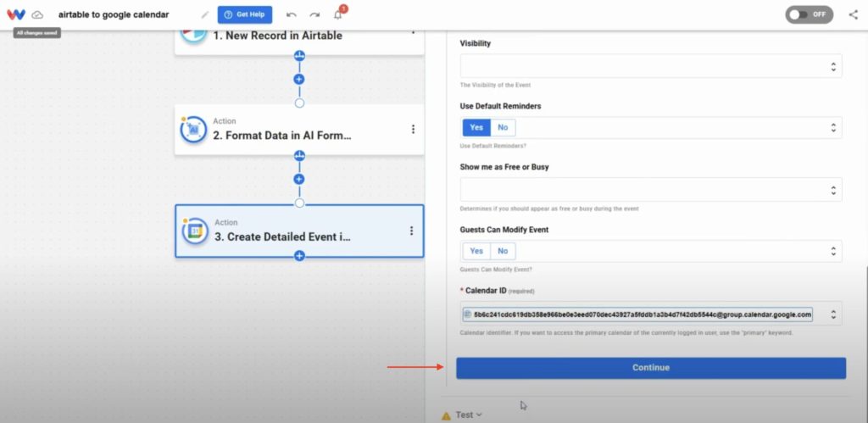
Task: Open the Pabbly Connect home logo
Action: [x=16, y=15]
